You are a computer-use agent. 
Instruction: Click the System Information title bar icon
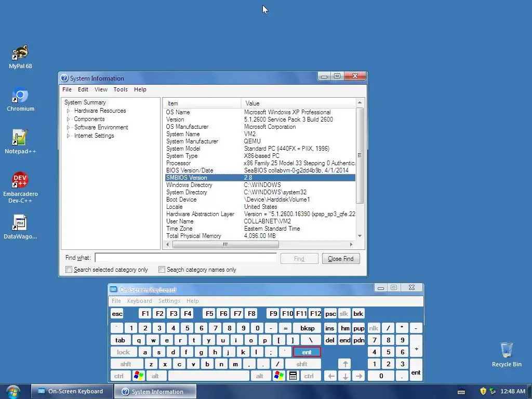(x=64, y=78)
